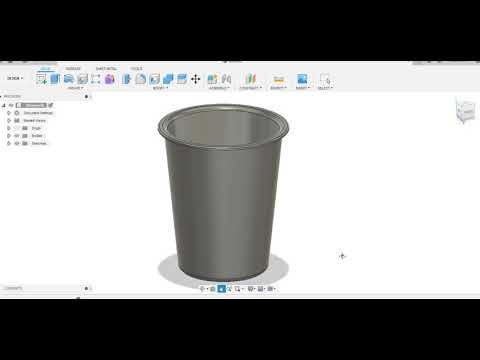Click the Comments panel pin dot
This screenshot has height=360, width=480.
coord(86,288)
